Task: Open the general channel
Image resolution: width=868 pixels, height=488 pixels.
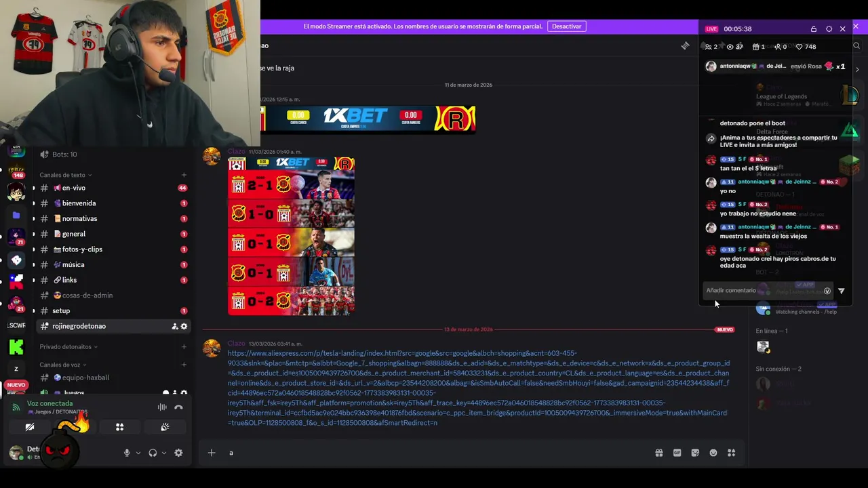Action: click(x=113, y=234)
